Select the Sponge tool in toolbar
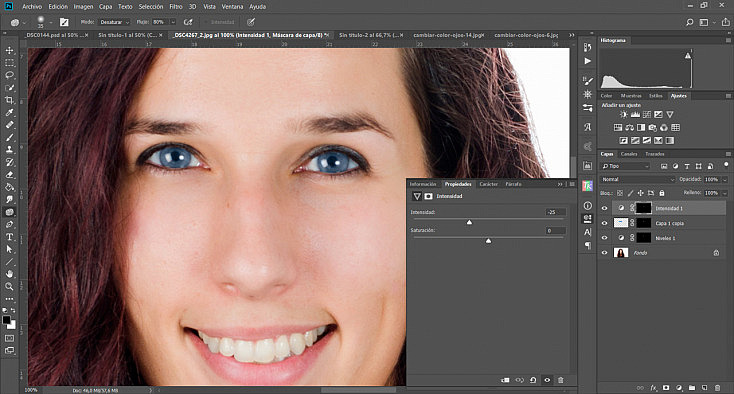Image resolution: width=734 pixels, height=394 pixels. (x=9, y=212)
